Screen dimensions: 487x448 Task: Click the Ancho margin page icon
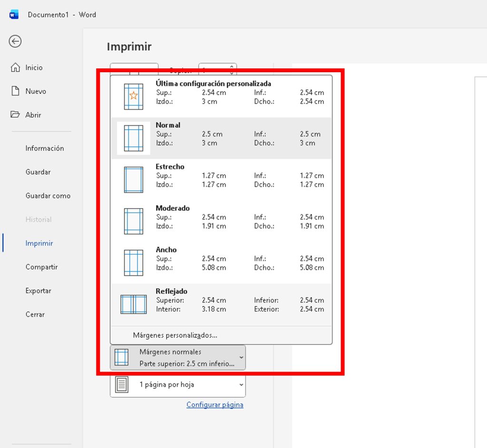click(x=134, y=263)
